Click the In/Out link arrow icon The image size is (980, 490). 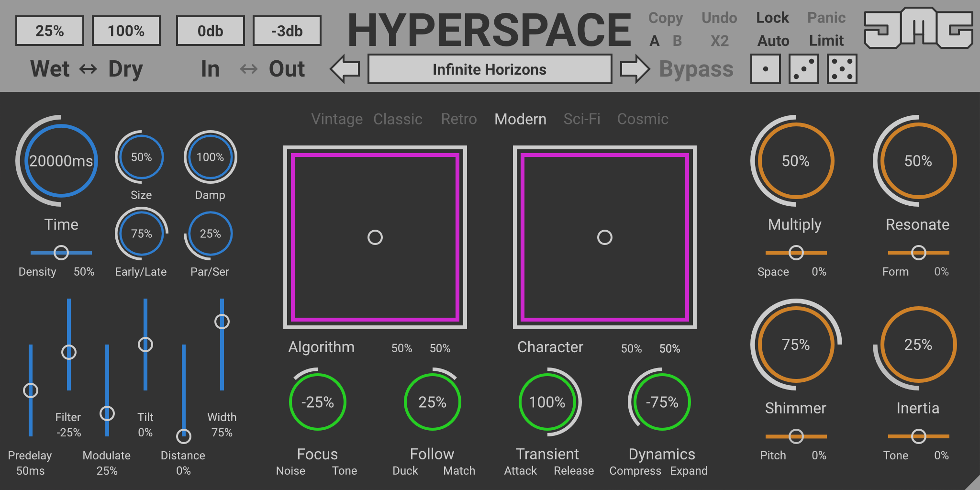coord(248,69)
